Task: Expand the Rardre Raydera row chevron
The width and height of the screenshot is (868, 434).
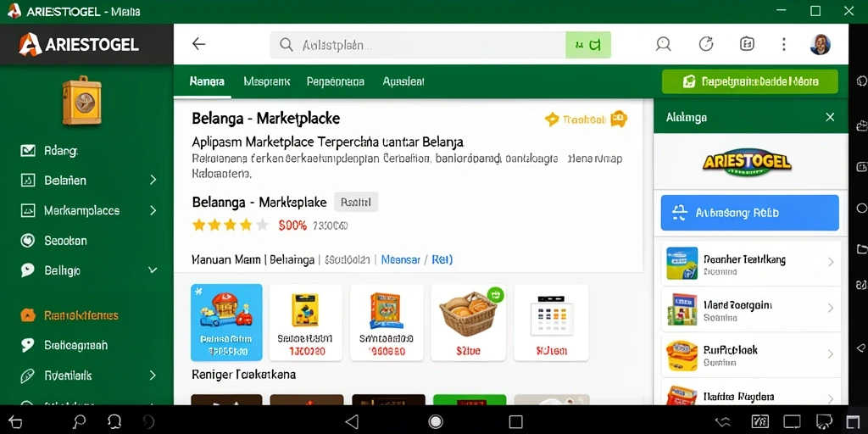Action: point(830,398)
